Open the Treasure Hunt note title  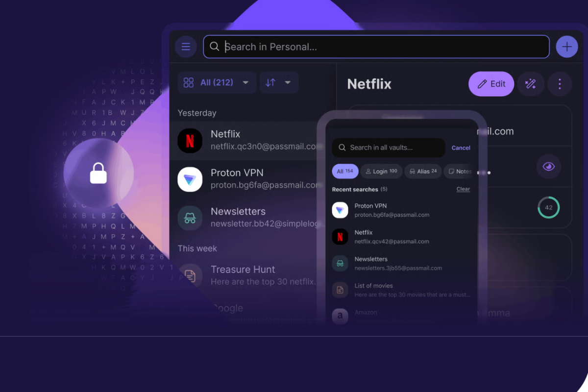tap(243, 269)
